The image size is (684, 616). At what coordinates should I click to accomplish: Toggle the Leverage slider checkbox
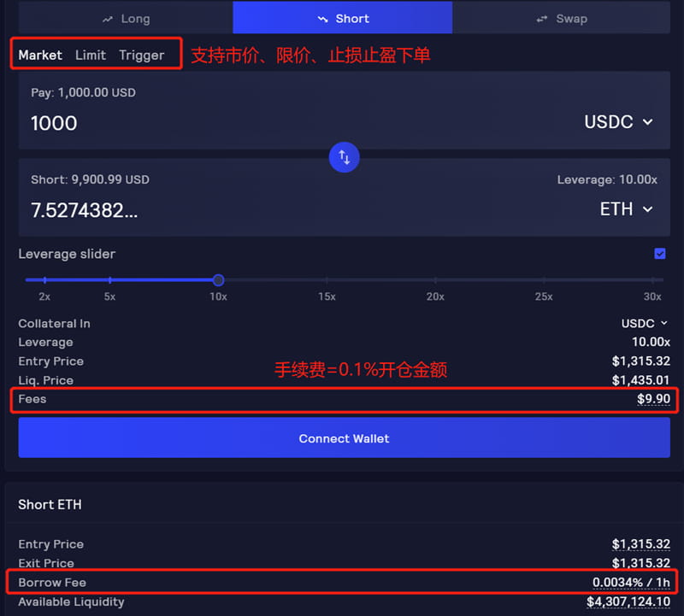[x=659, y=254]
